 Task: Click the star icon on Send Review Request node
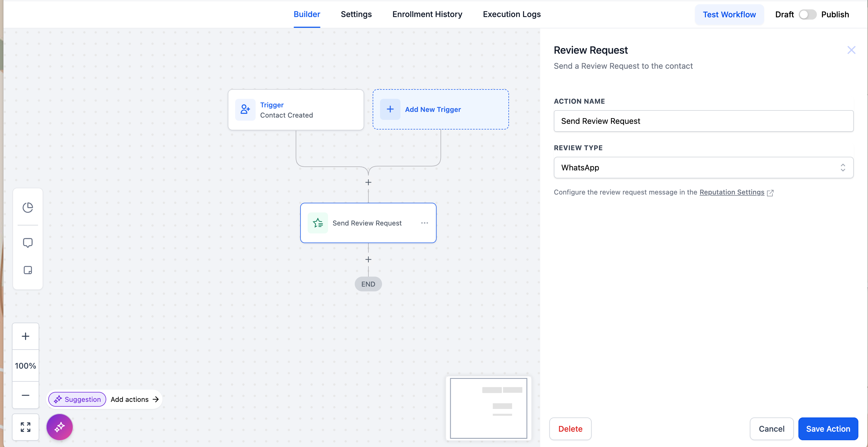pyautogui.click(x=318, y=223)
